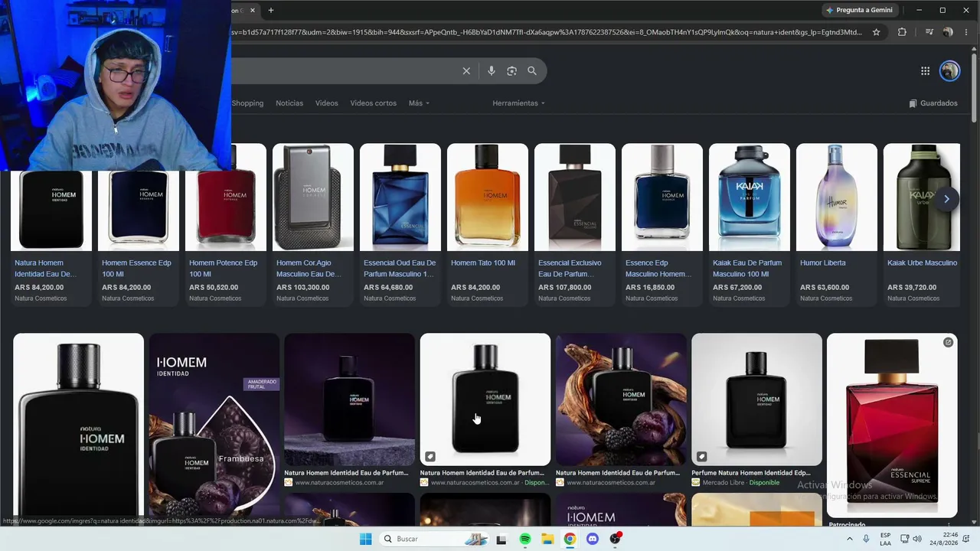
Task: Switch to the Videos cortos tab
Action: coord(374,103)
